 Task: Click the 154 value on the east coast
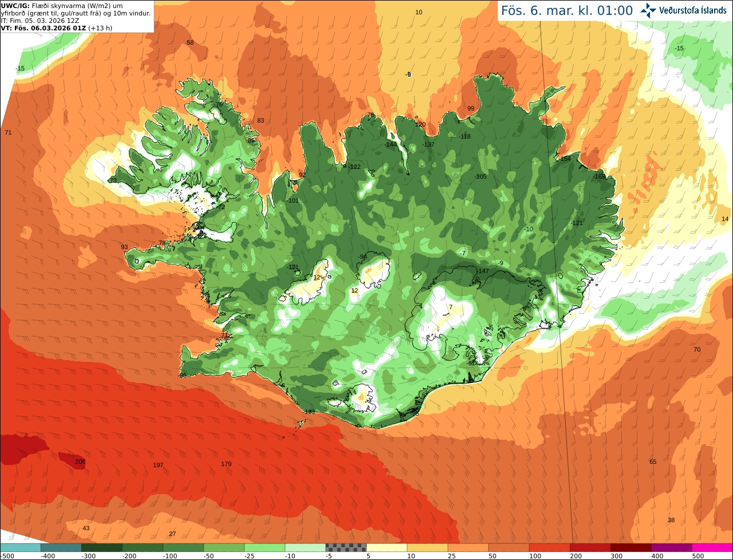click(565, 159)
